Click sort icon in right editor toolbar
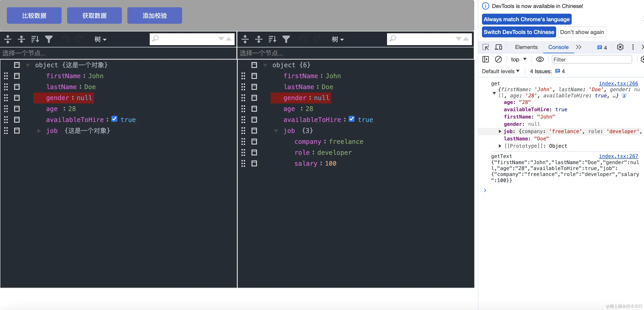 (x=272, y=39)
